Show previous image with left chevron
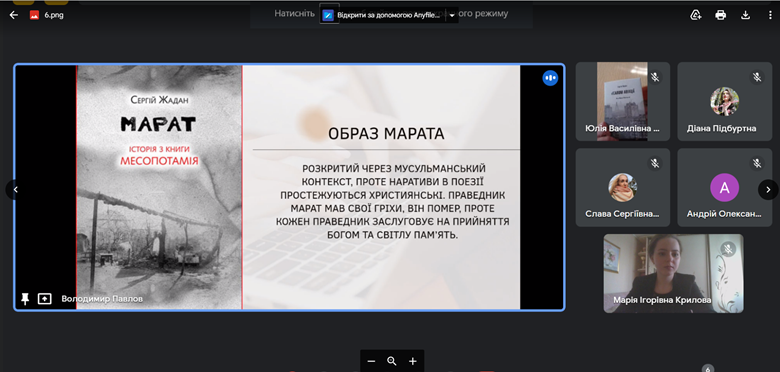Screen dimensions: 780x372 (15, 189)
